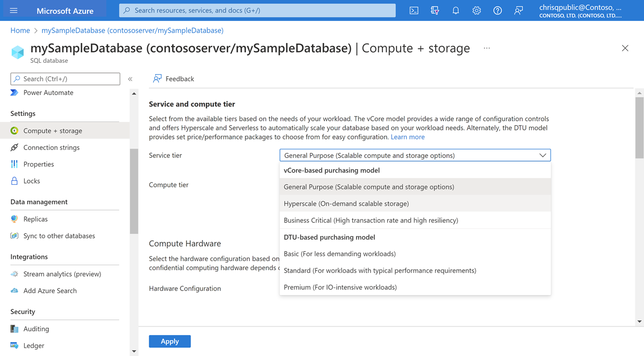Open the directories and subscriptions filter
Viewport: 644px width, 356px height.
(x=435, y=11)
